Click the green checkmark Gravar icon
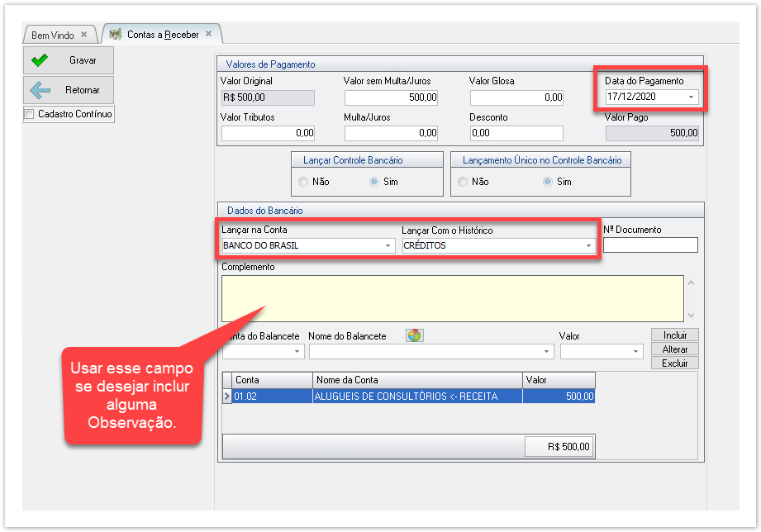Image resolution: width=761 pixels, height=532 pixels. (40, 60)
